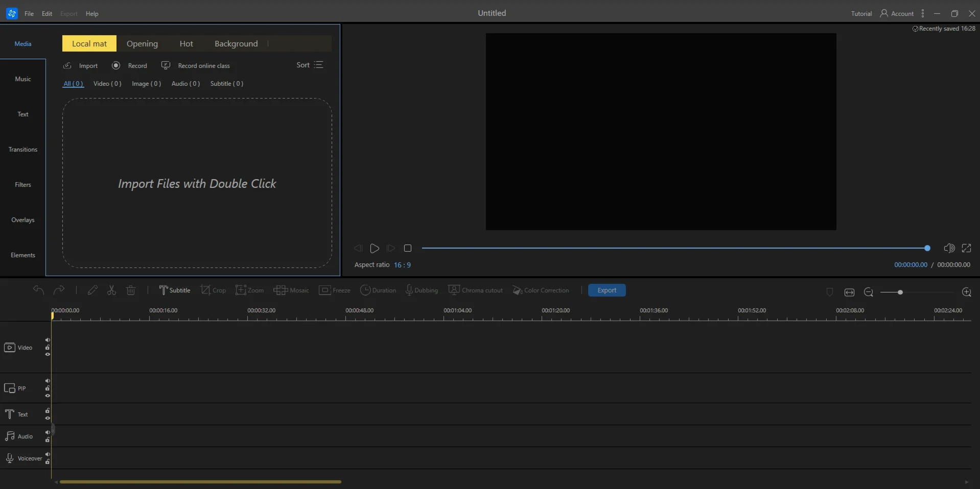Image resolution: width=980 pixels, height=489 pixels.
Task: Click the fit-timeline-to-window icon
Action: point(849,292)
